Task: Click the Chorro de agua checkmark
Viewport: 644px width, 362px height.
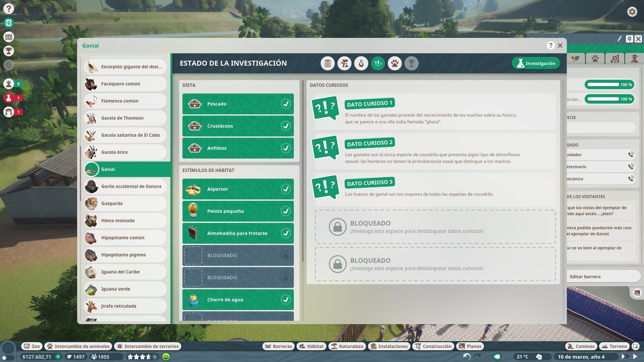Action: coord(285,300)
